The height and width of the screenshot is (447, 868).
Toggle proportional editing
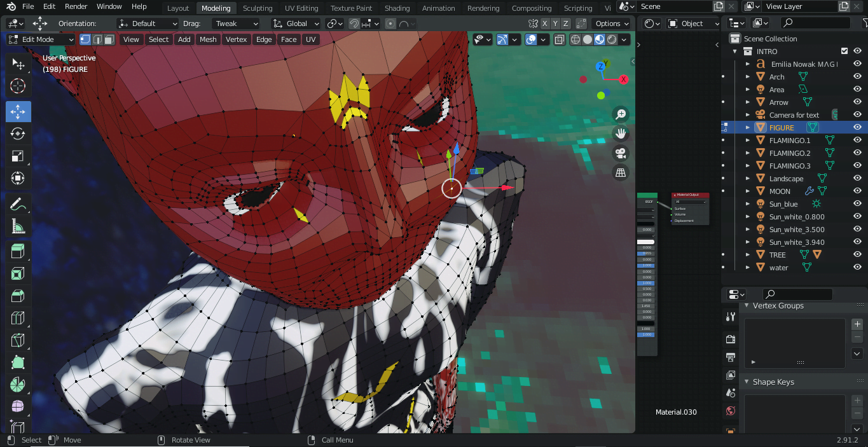point(390,24)
